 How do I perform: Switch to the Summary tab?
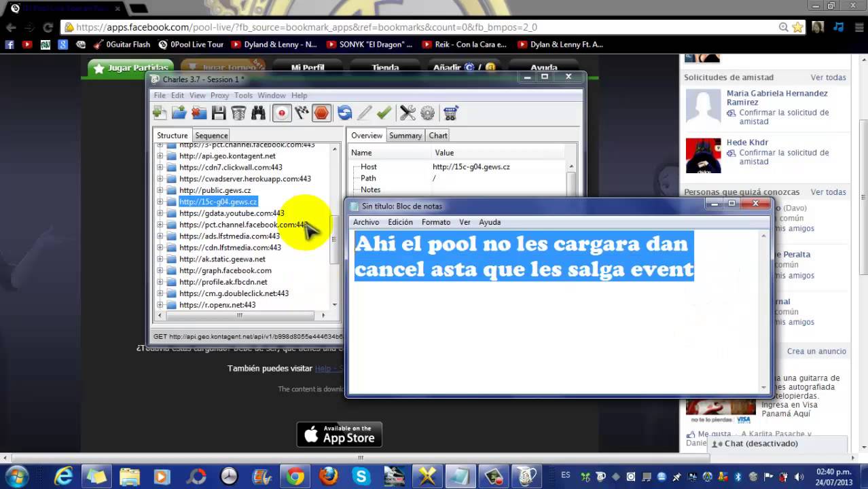click(405, 135)
